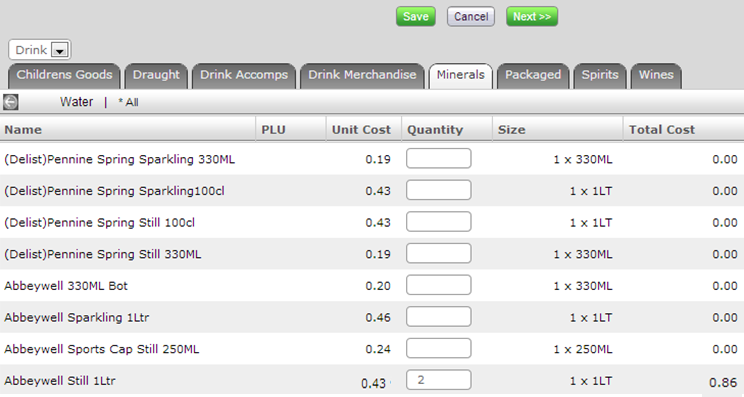Select the Abbeywell 330ML Bot name

pos(66,286)
